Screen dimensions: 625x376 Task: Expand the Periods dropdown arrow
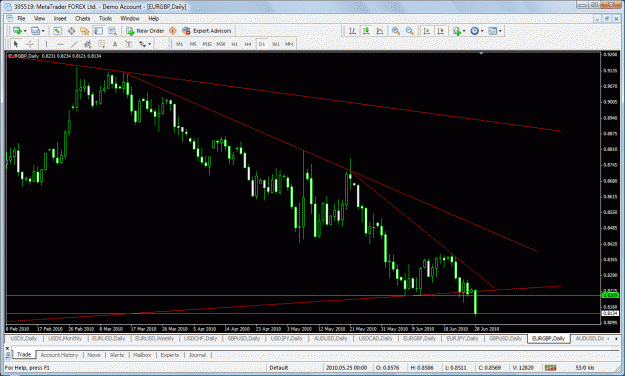click(x=482, y=31)
